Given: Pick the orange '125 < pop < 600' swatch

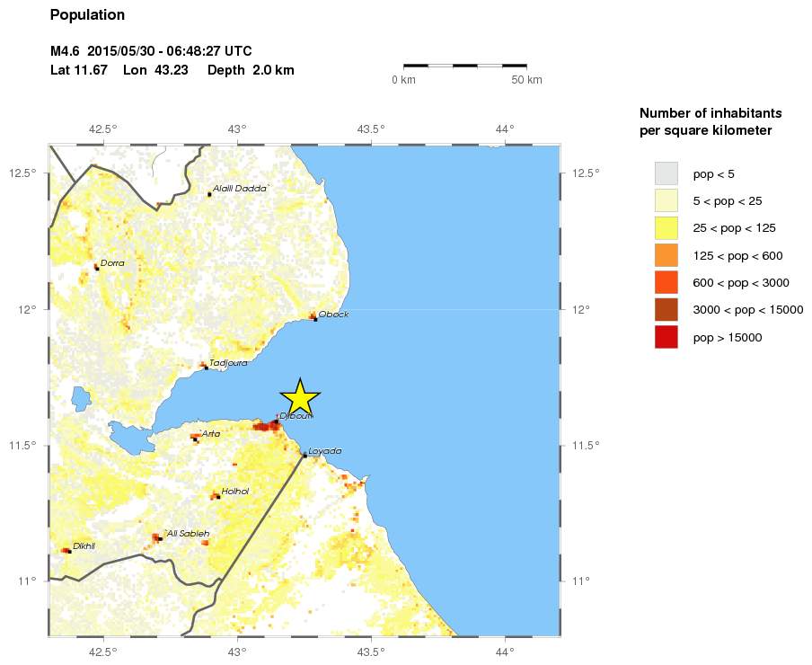Looking at the screenshot, I should click(666, 255).
